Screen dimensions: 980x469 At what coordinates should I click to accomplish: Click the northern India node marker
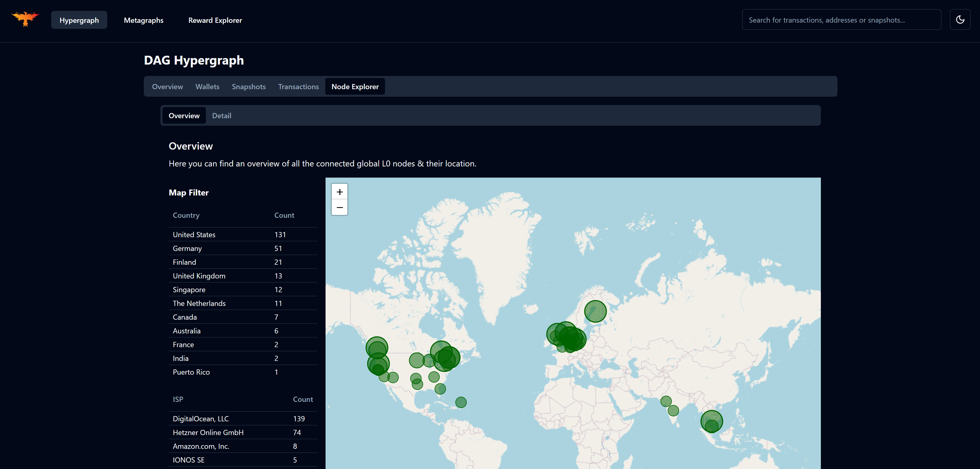[x=666, y=401]
